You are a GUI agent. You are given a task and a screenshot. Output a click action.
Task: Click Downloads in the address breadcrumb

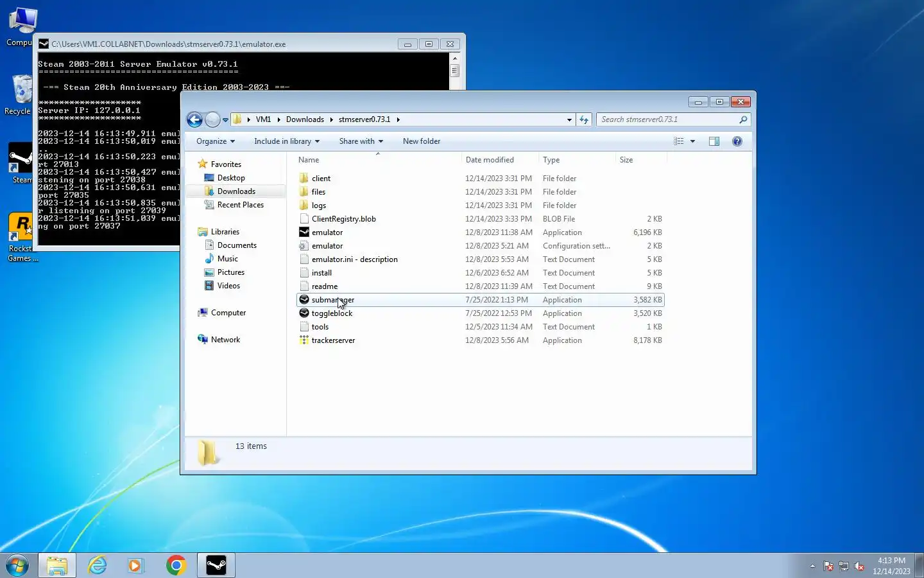[x=305, y=119]
